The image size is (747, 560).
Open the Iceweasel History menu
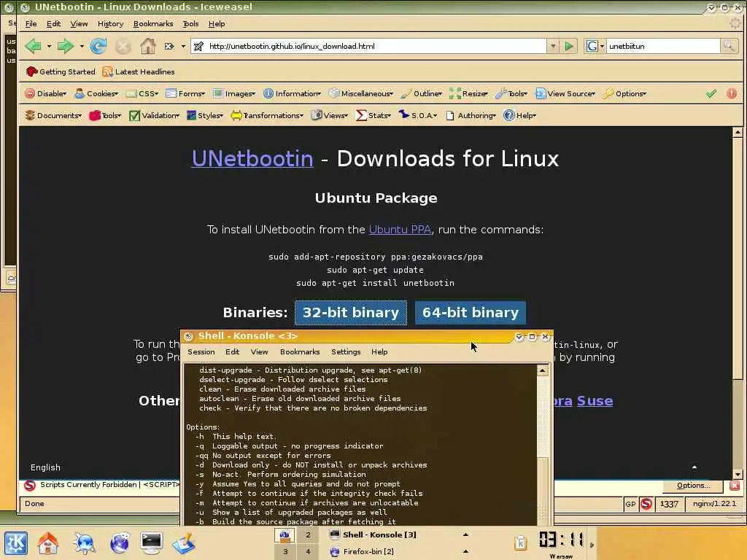pyautogui.click(x=110, y=23)
